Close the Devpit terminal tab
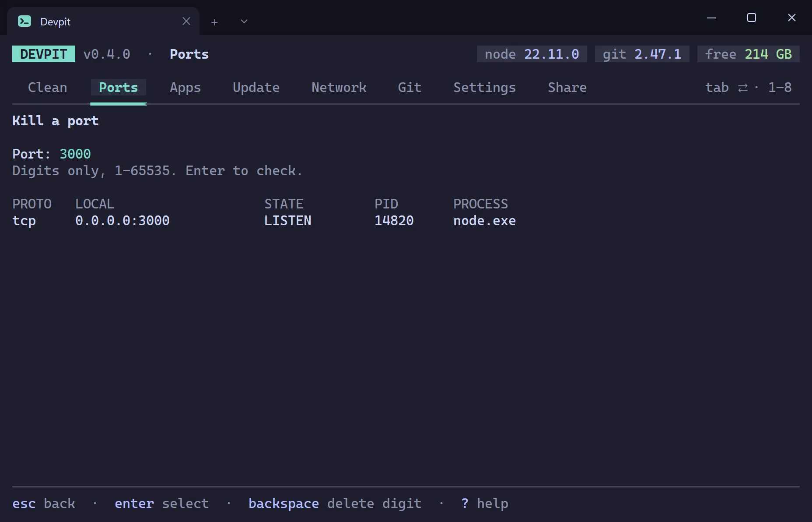The width and height of the screenshot is (812, 522). click(186, 21)
